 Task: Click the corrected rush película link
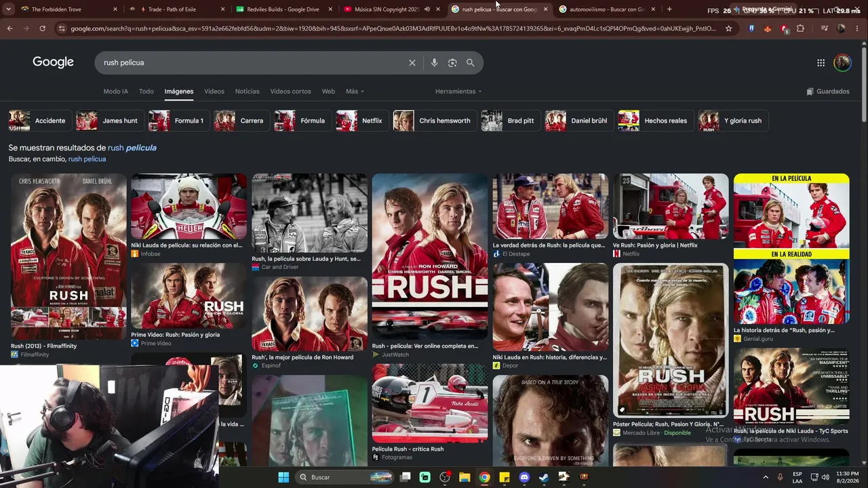pyautogui.click(x=132, y=148)
